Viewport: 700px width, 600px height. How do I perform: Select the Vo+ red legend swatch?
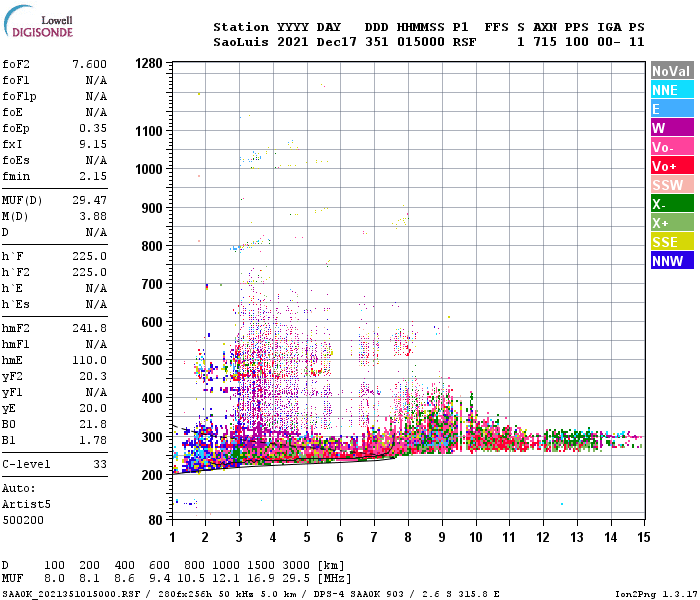(672, 166)
